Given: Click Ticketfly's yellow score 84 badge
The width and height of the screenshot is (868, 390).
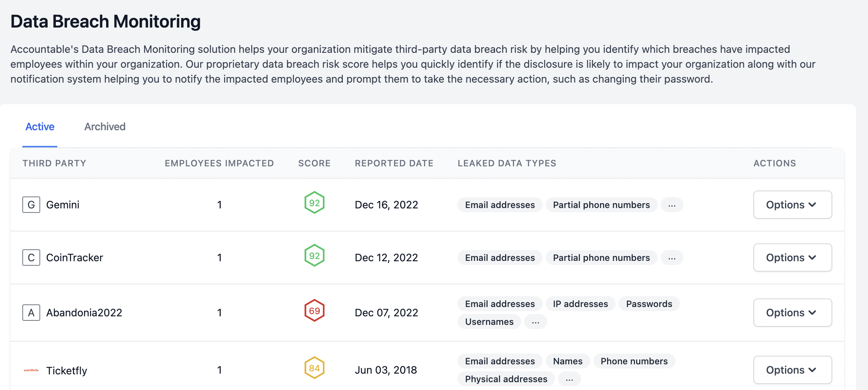Looking at the screenshot, I should tap(315, 368).
